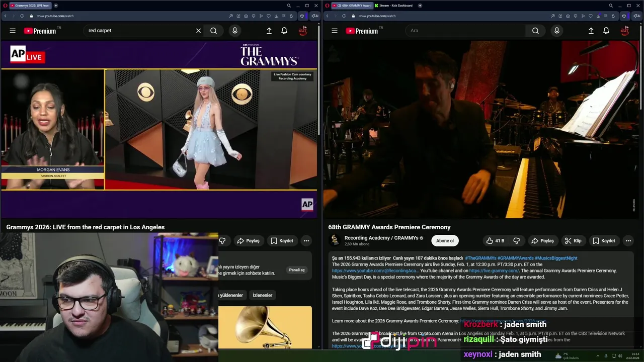This screenshot has height=362, width=644.
Task: Click the left browser address bar
Action: (131, 16)
